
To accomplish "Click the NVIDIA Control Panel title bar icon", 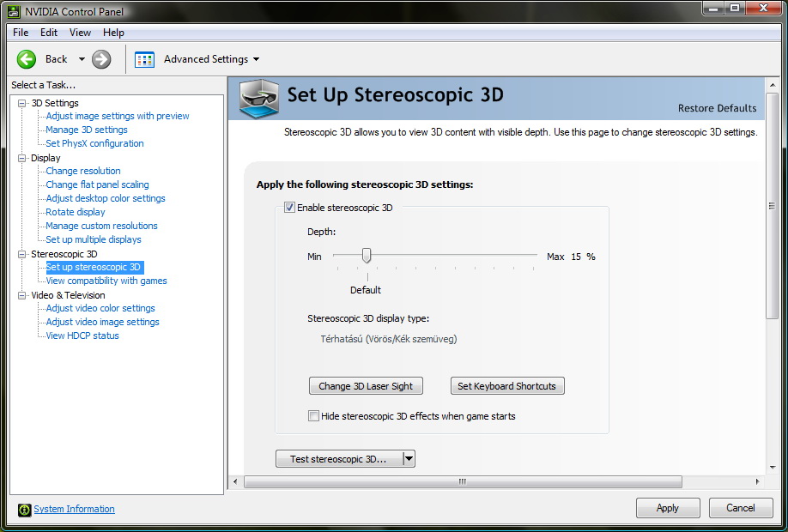I will (x=13, y=11).
